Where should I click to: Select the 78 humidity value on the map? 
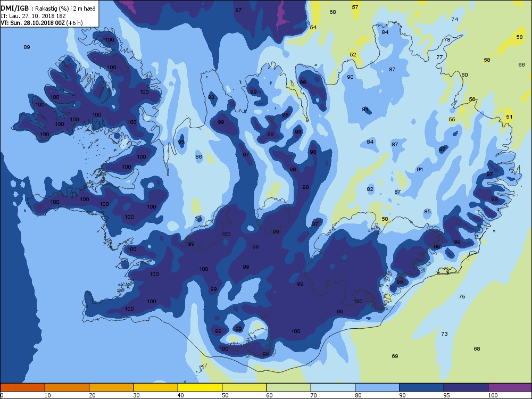pos(447,40)
